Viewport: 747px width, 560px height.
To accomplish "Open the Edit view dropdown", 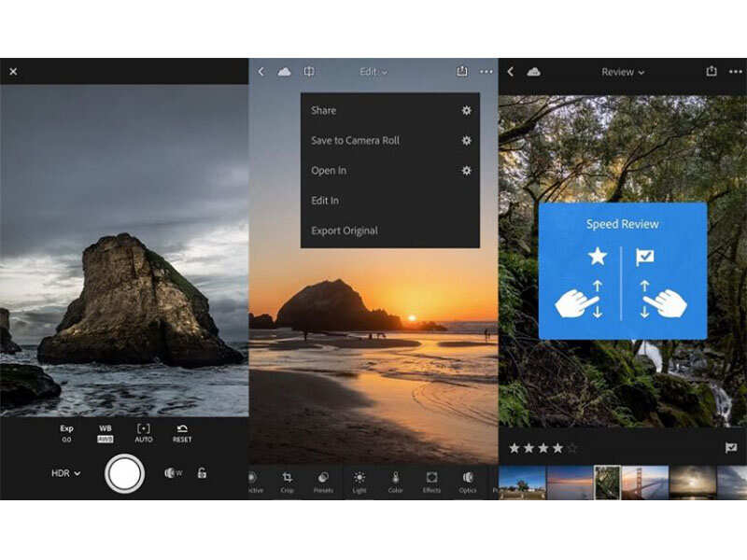I will 372,70.
